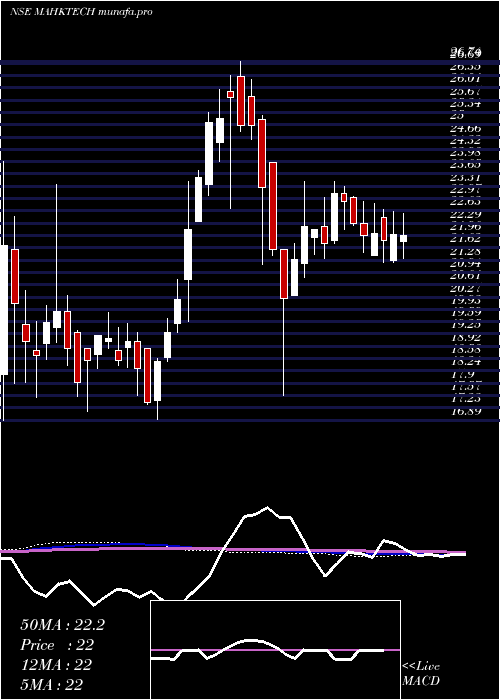Open the MACD inset chart box

tap(275, 650)
